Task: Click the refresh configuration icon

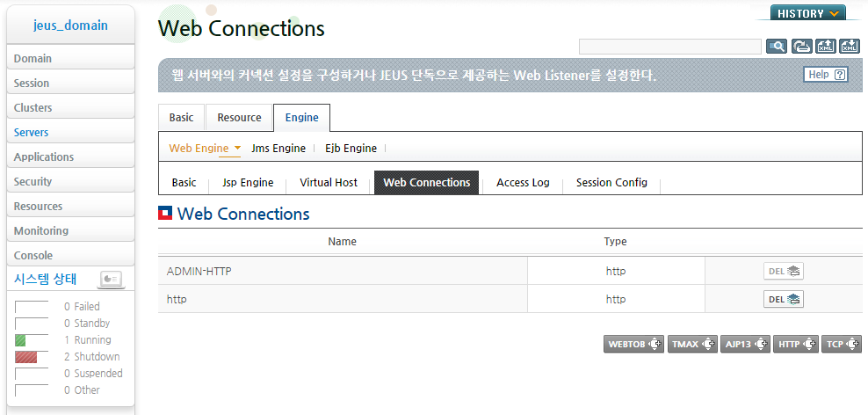Action: 801,47
